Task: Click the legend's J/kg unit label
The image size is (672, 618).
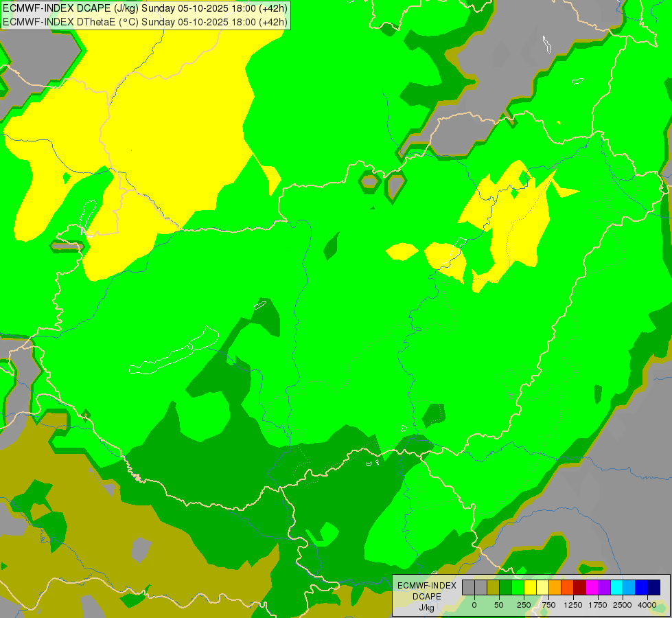Action: tap(426, 608)
